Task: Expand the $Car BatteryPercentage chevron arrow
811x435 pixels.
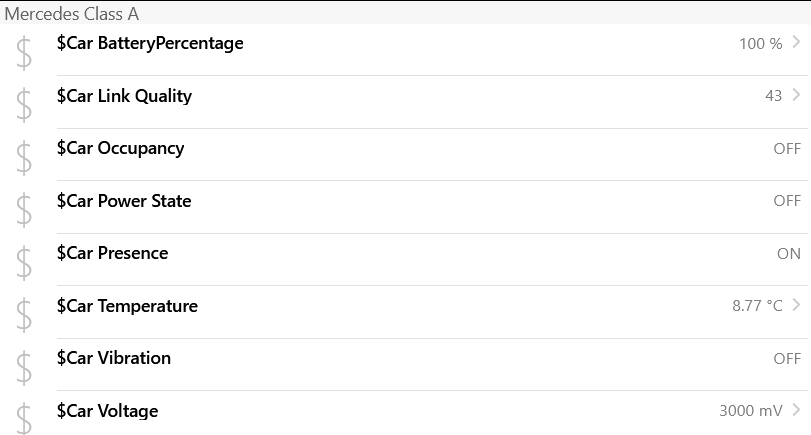Action: (x=797, y=43)
